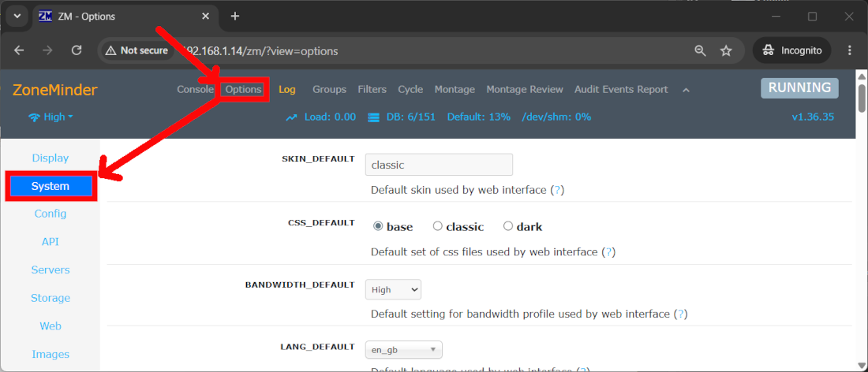This screenshot has height=372, width=868.
Task: Bookmark this page with the star icon
Action: click(x=726, y=51)
